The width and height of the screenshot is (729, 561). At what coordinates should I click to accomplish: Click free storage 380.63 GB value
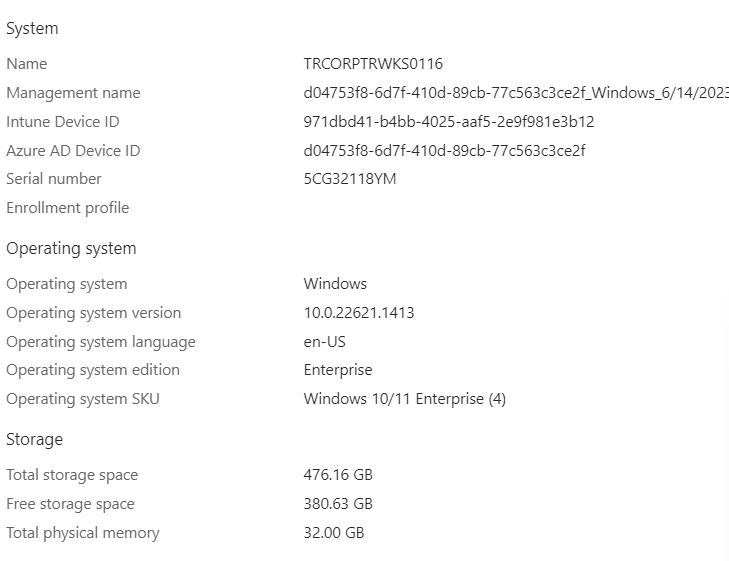pyautogui.click(x=338, y=504)
